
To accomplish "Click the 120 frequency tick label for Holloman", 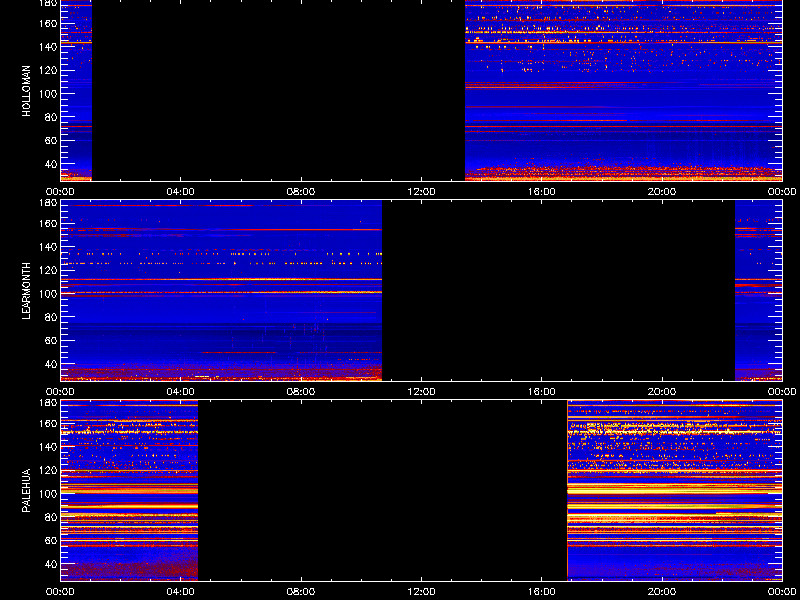I will (49, 70).
